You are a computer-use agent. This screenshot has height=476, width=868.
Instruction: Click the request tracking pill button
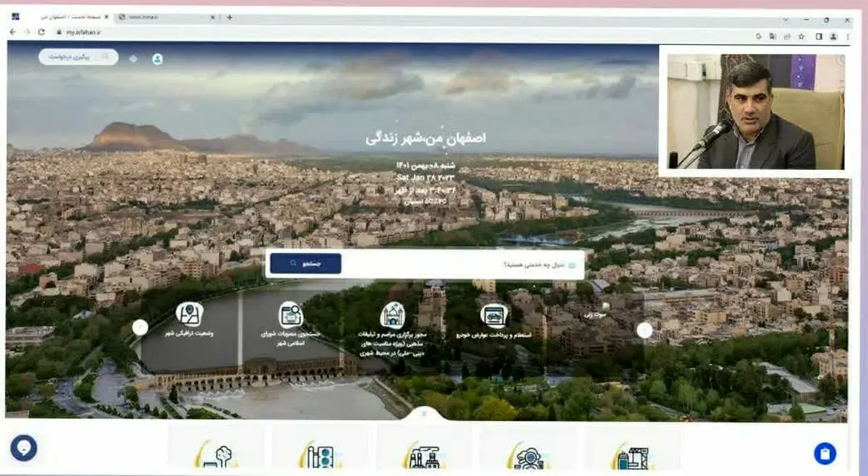[x=78, y=56]
